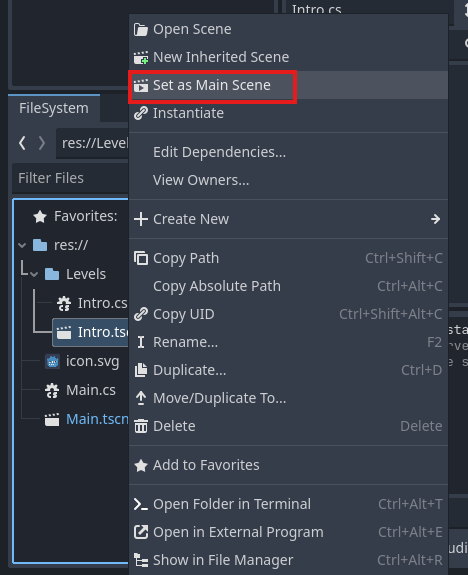
Task: Go back with the left arrow button
Action: 22,143
